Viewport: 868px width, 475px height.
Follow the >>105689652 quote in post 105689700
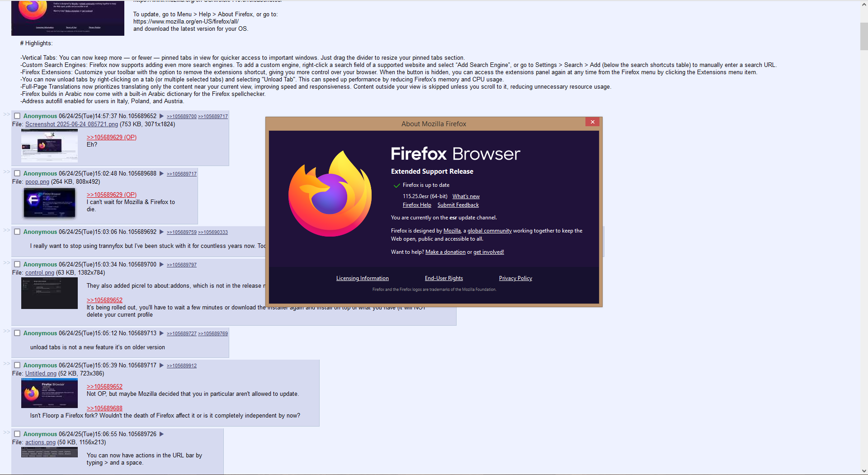pyautogui.click(x=104, y=300)
